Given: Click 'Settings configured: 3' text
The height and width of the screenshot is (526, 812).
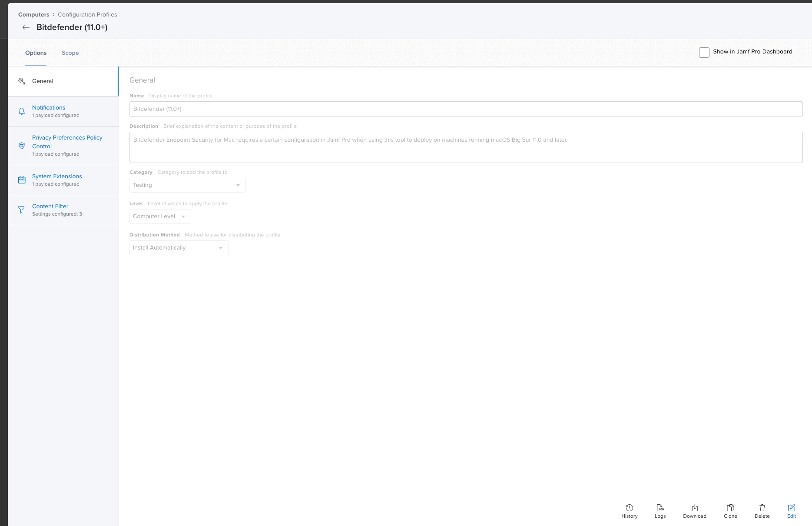Looking at the screenshot, I should click(x=57, y=214).
